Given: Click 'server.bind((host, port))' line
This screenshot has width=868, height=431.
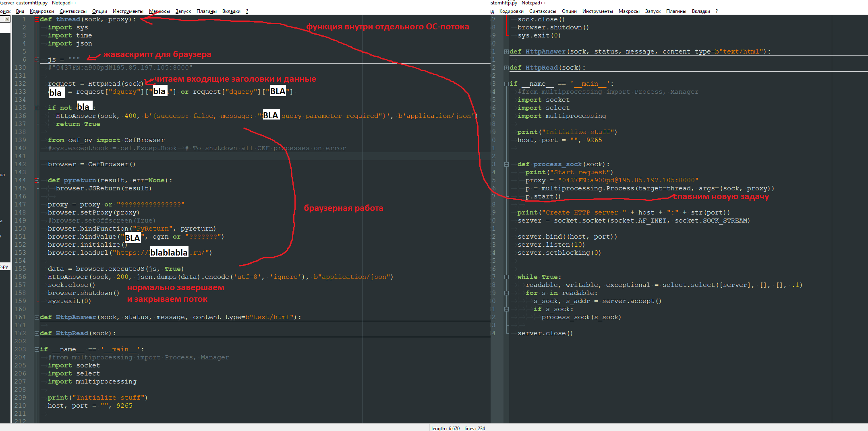Looking at the screenshot, I should [x=568, y=237].
